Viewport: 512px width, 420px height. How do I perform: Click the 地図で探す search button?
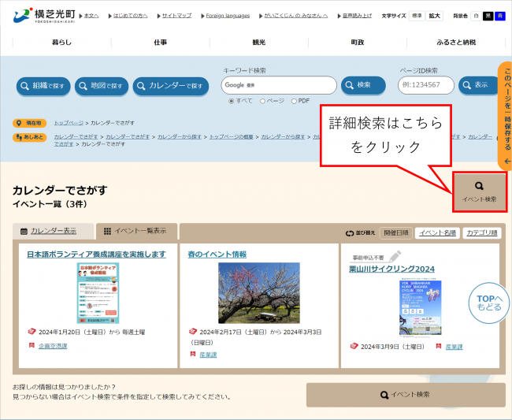point(102,85)
